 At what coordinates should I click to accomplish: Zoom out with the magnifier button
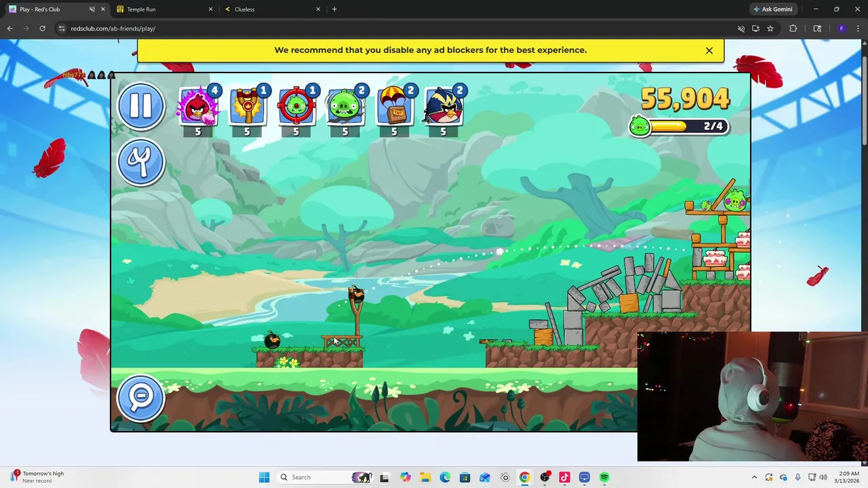click(x=141, y=397)
